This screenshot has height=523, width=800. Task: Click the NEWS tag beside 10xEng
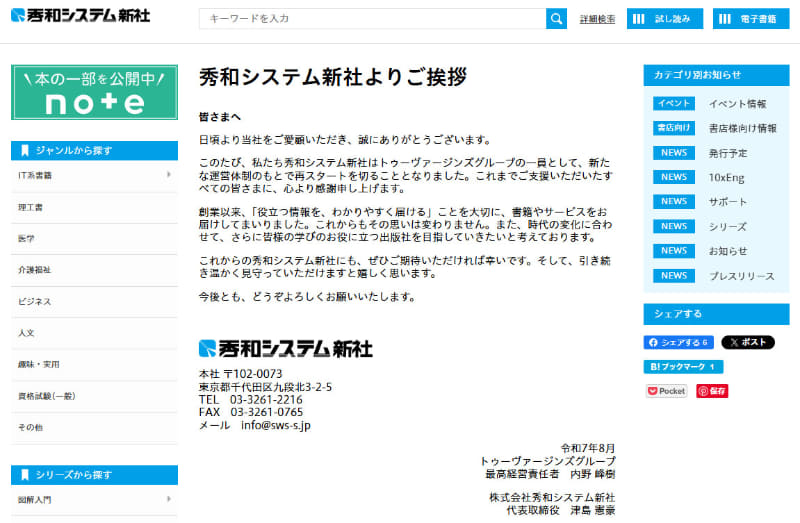(674, 177)
